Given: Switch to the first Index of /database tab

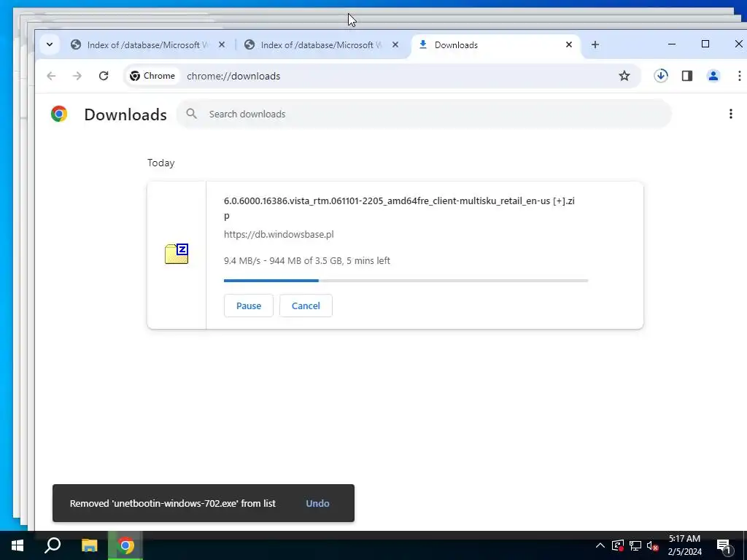Looking at the screenshot, I should coord(147,44).
